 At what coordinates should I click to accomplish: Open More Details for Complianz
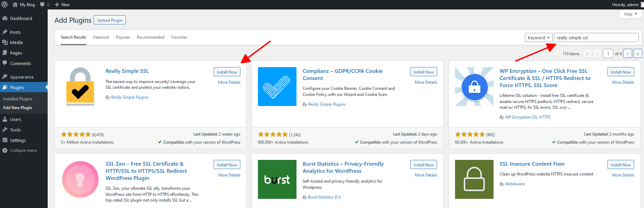426,82
